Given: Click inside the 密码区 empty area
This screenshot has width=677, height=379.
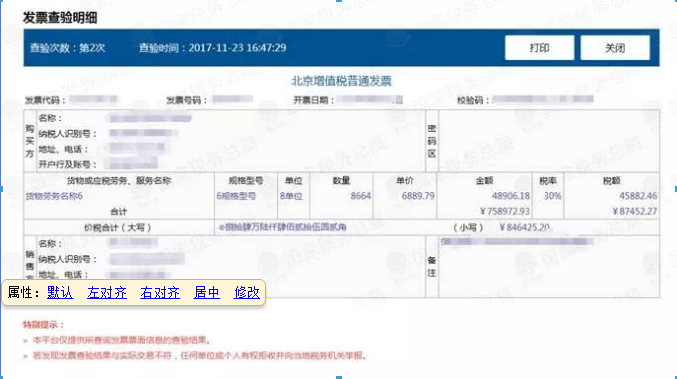Looking at the screenshot, I should [x=549, y=141].
